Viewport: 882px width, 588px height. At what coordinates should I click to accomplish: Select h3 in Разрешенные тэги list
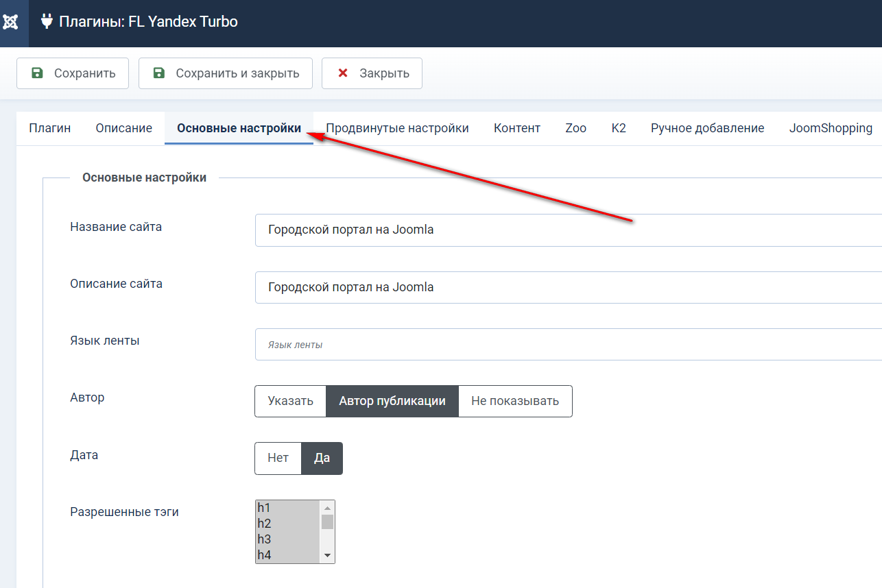point(287,539)
